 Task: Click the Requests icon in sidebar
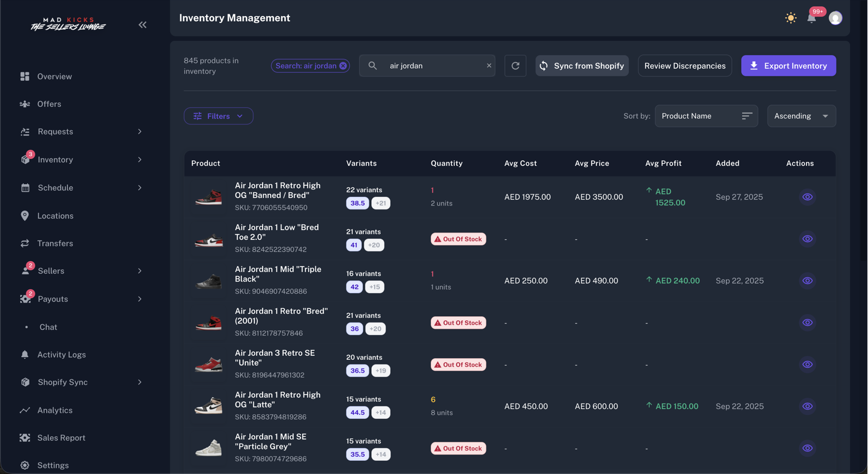point(25,131)
